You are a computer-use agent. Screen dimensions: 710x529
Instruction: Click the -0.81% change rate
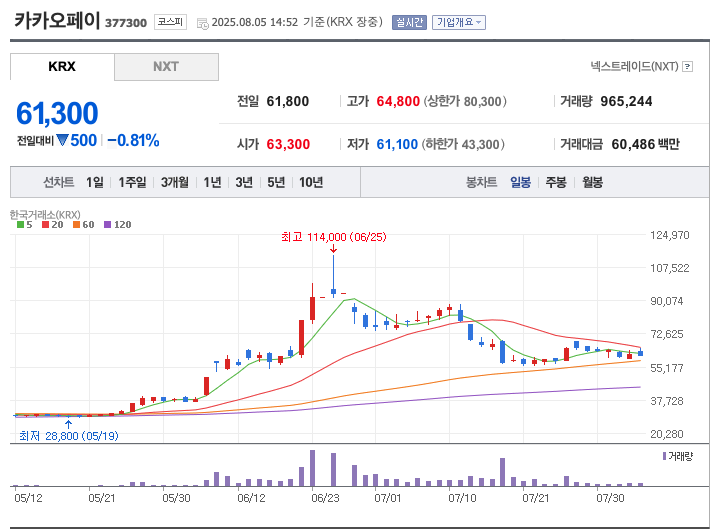click(x=134, y=140)
